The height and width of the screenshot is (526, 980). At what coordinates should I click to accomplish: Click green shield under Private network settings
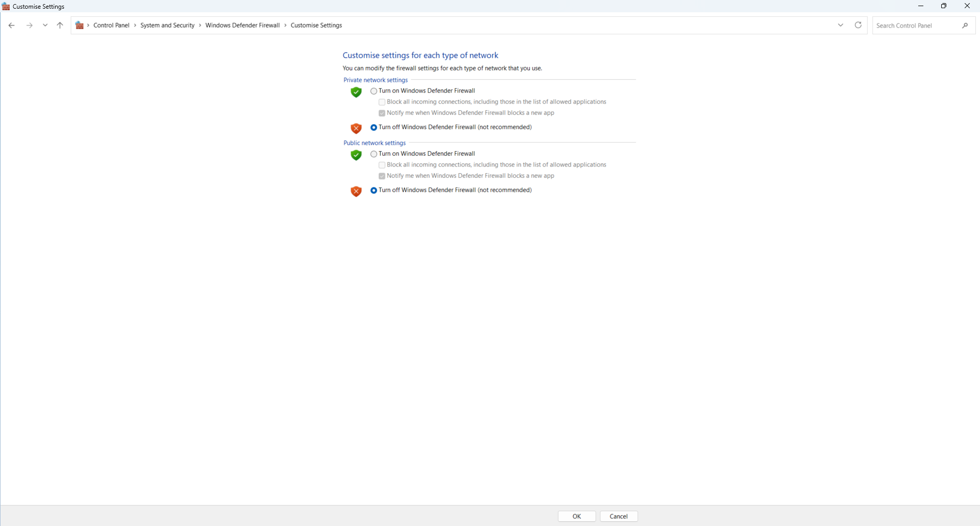[x=356, y=92]
